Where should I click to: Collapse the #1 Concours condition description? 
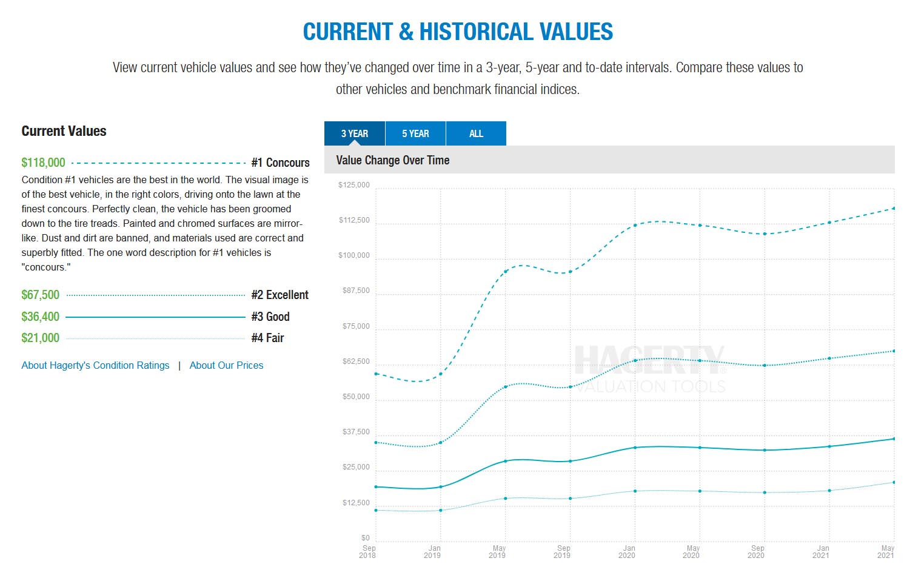click(x=280, y=163)
